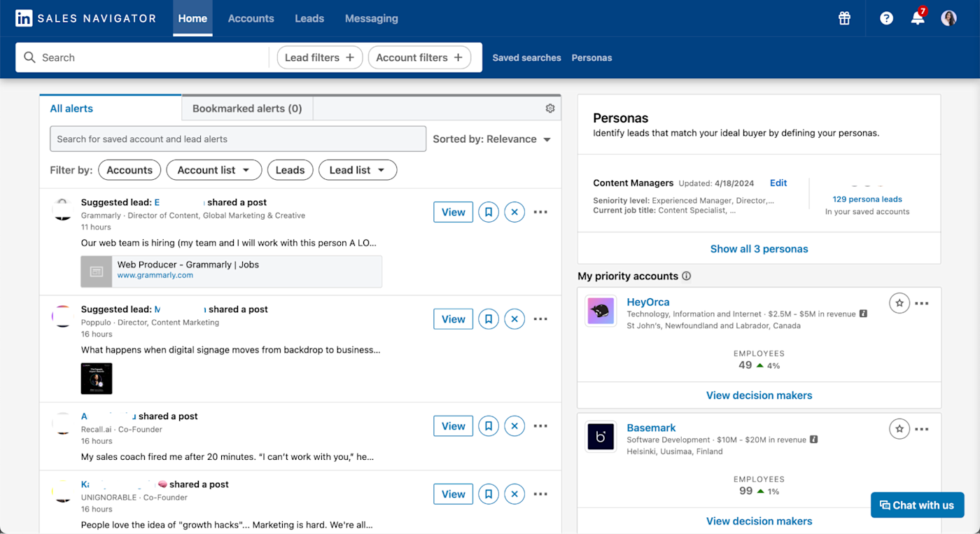Bookmark the Grammarly lead alert
Viewport: 980px width, 534px height.
[489, 212]
